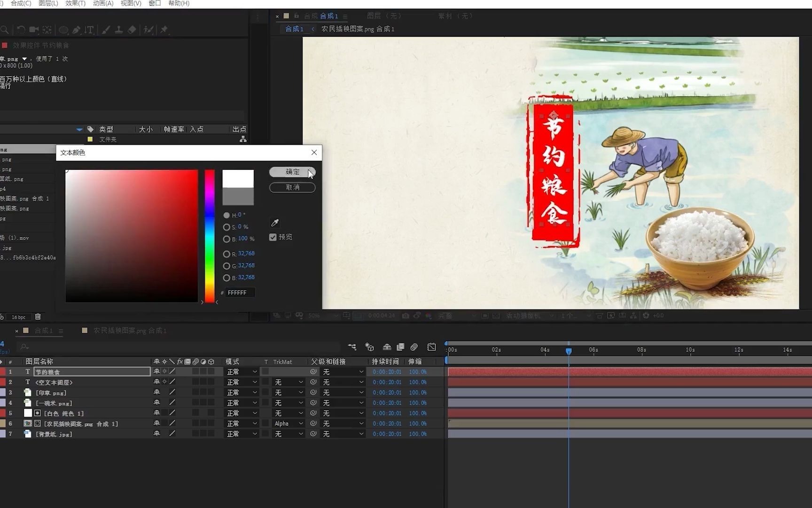Open TrkMat dropdown for 空文本图层
The image size is (812, 508).
289,382
